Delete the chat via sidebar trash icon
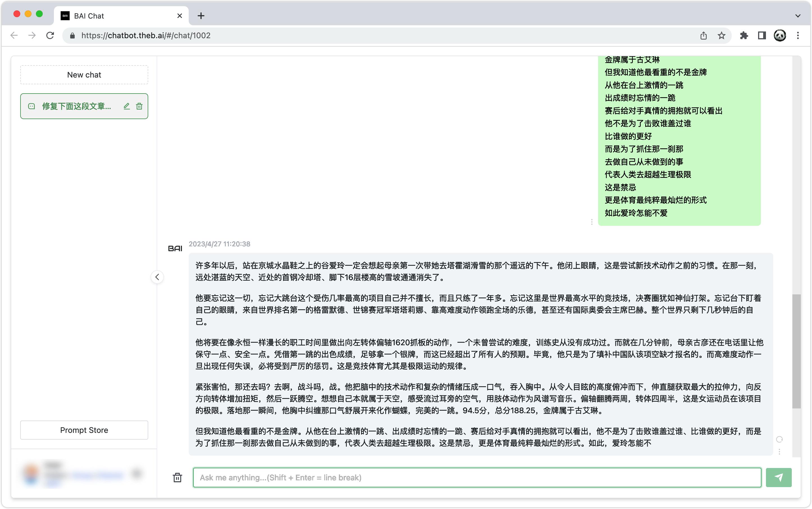Screen dimensions: 812x509 click(139, 106)
